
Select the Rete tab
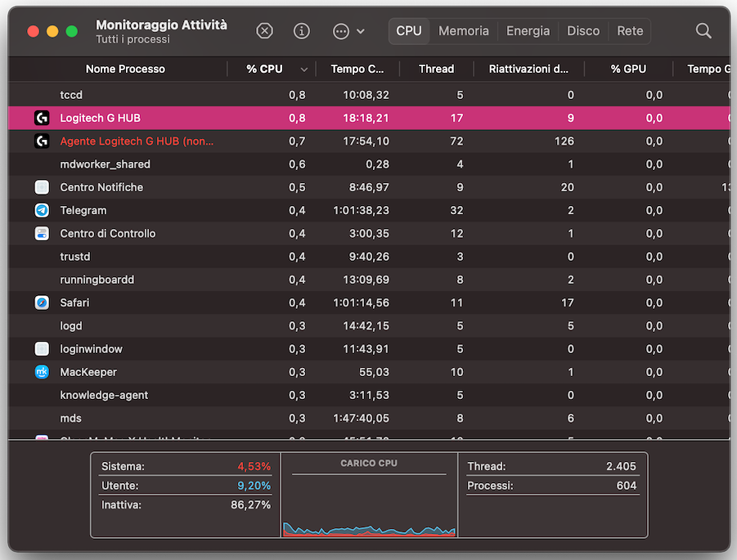(630, 31)
